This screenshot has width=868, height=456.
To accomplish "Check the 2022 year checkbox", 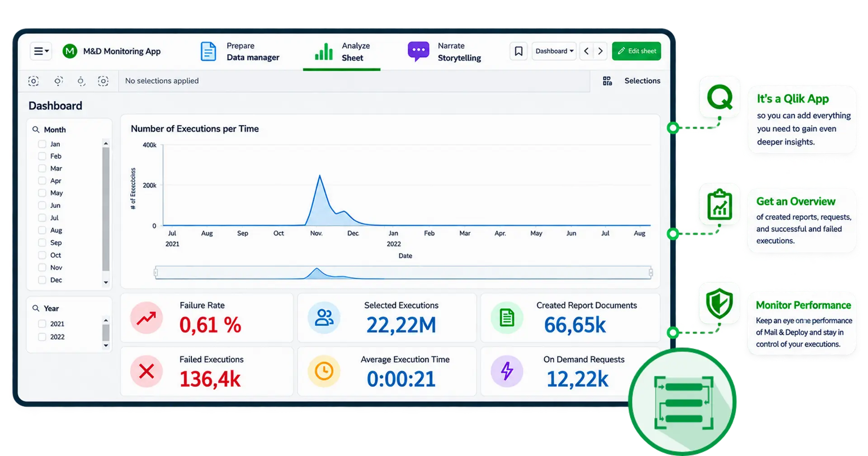I will click(x=42, y=337).
